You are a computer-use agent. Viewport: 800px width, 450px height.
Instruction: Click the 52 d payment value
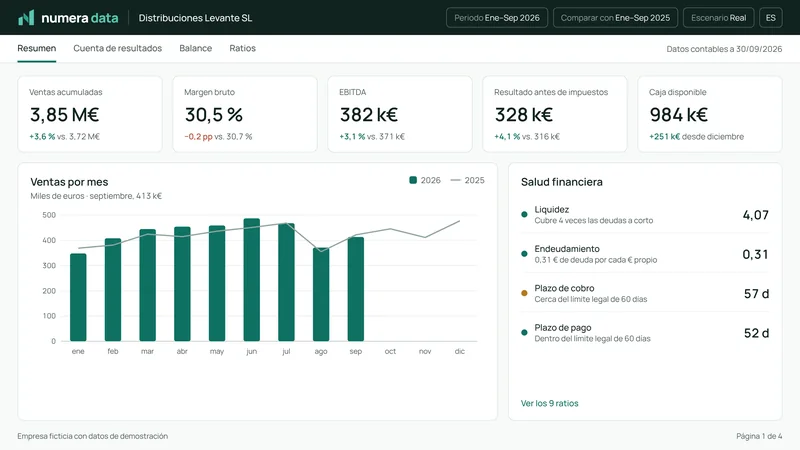pos(756,333)
